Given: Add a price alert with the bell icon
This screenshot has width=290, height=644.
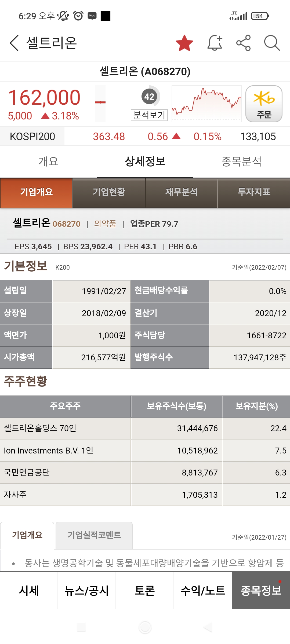Looking at the screenshot, I should point(215,43).
